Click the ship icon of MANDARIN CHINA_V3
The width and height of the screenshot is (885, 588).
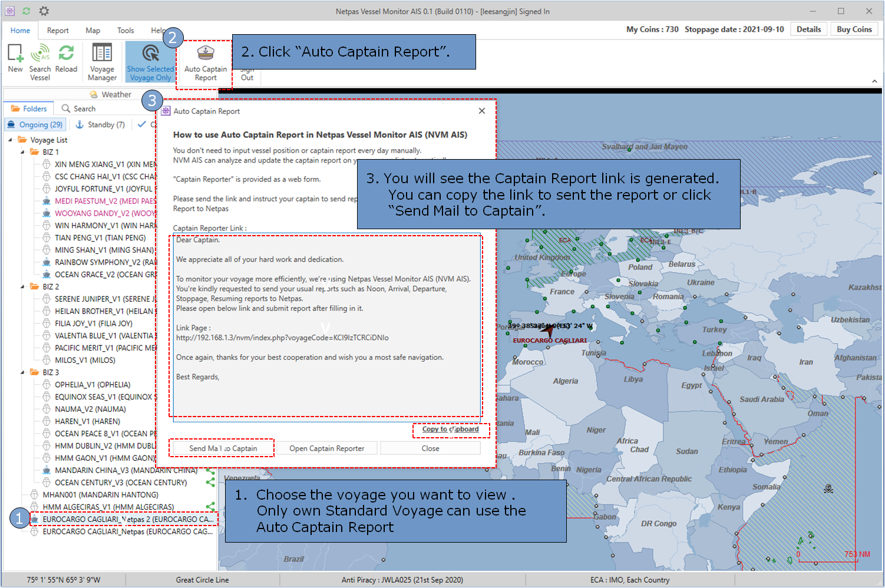(46, 470)
